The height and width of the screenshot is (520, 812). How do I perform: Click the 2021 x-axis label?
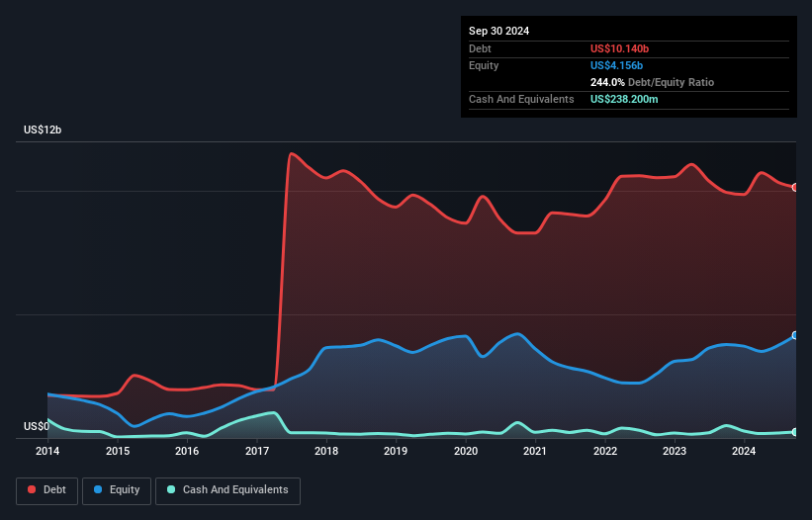point(535,451)
